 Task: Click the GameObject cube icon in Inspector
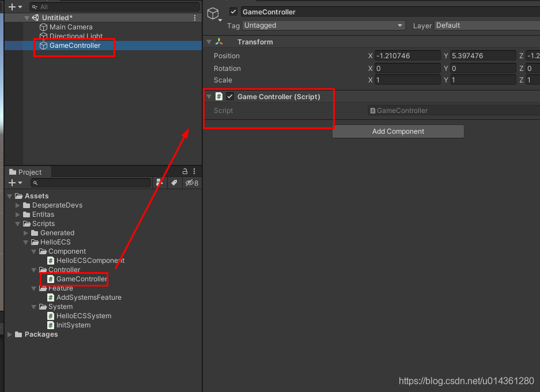(x=214, y=12)
